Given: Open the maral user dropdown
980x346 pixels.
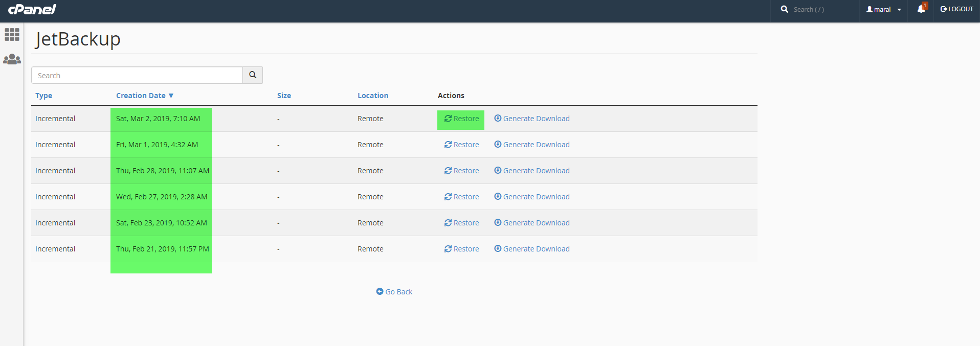Looking at the screenshot, I should pos(883,9).
